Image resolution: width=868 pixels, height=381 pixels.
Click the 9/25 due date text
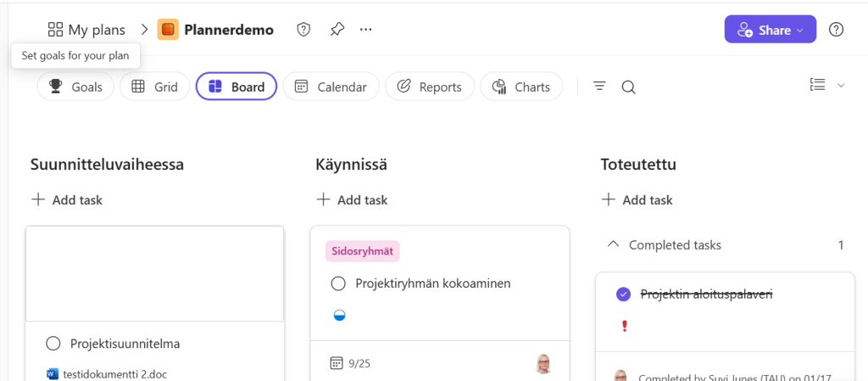(x=359, y=364)
